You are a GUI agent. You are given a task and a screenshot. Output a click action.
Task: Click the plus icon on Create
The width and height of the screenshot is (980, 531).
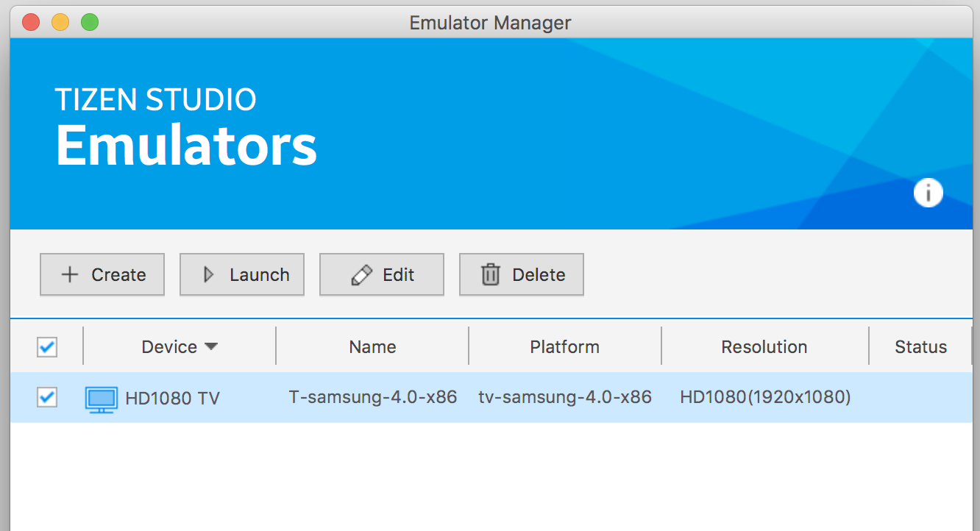click(x=69, y=275)
